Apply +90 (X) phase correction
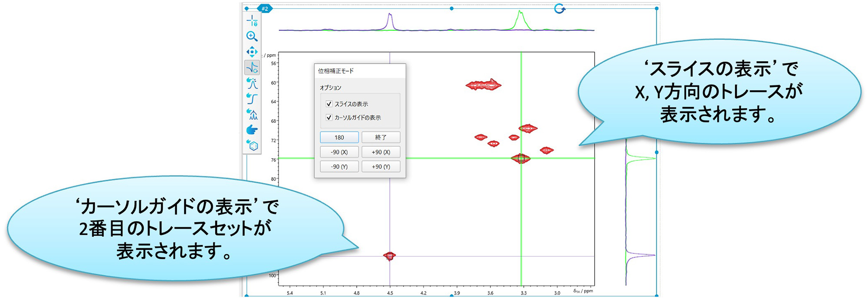This screenshot has height=298, width=868. (x=381, y=152)
